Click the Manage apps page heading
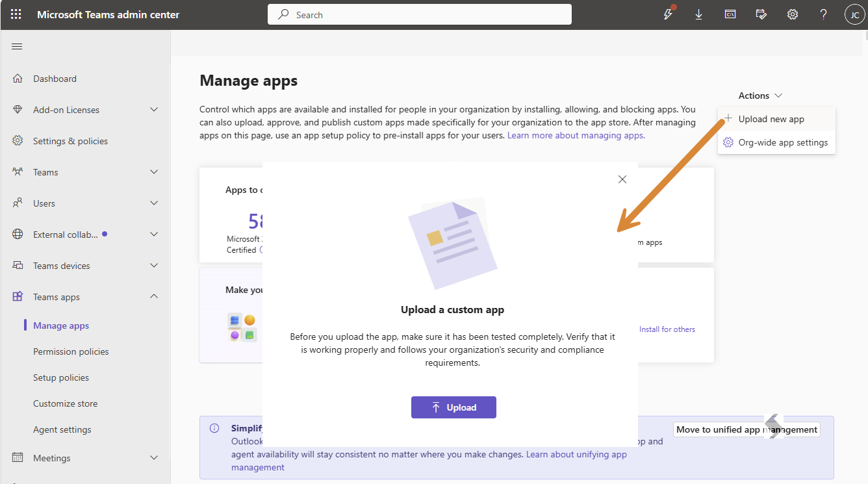 (248, 81)
